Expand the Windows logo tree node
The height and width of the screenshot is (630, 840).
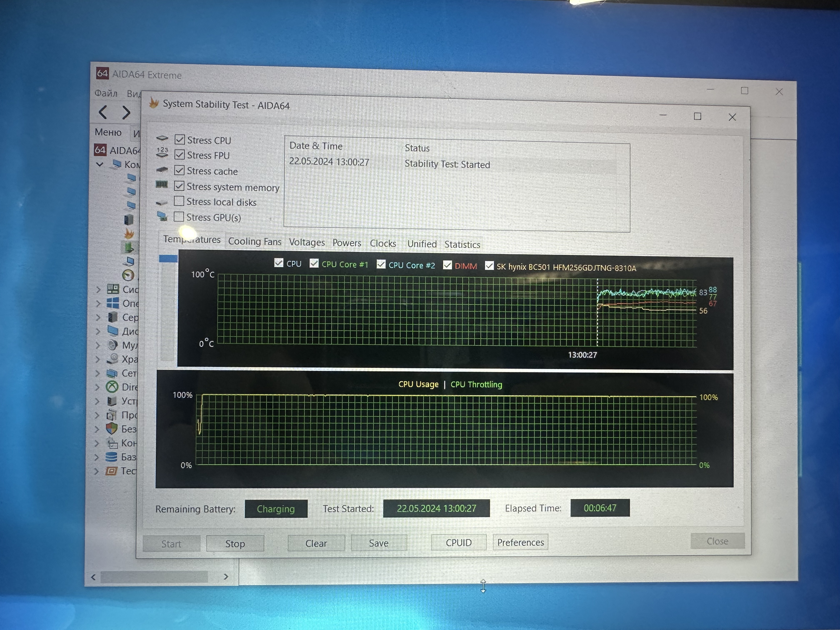[x=98, y=303]
